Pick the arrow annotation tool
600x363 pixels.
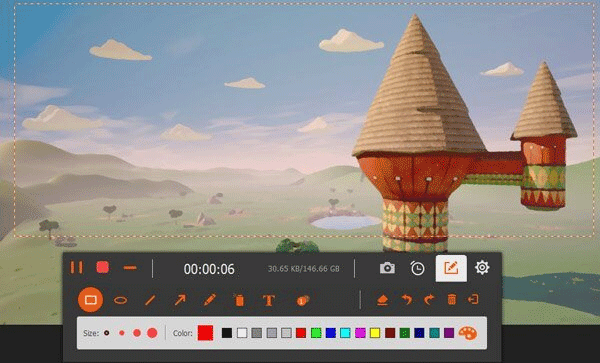pyautogui.click(x=180, y=300)
